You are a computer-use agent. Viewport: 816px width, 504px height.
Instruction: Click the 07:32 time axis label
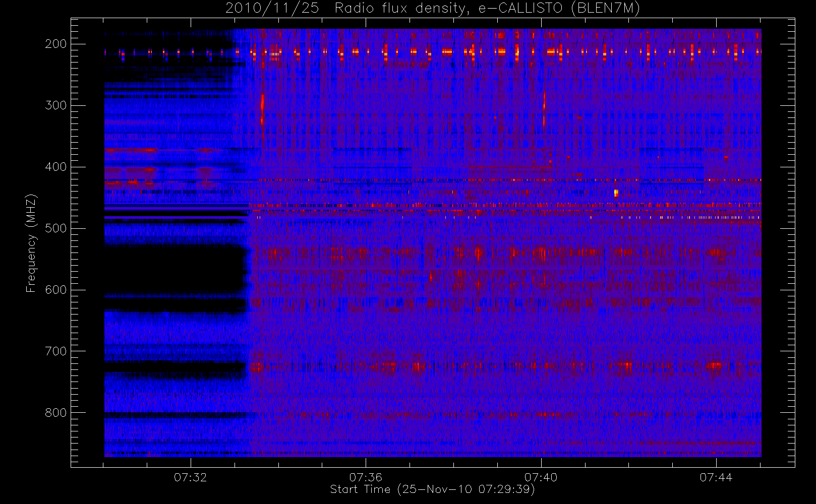coord(191,477)
